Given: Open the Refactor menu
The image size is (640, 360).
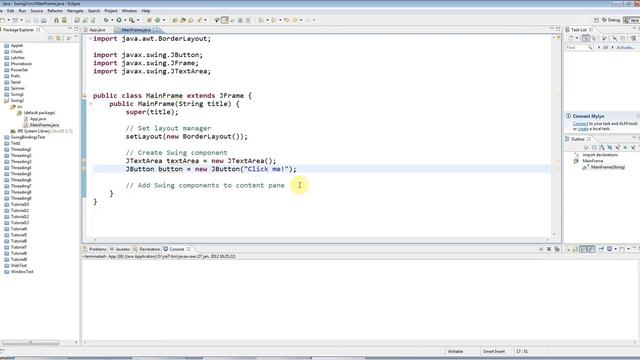Looking at the screenshot, I should (x=55, y=11).
